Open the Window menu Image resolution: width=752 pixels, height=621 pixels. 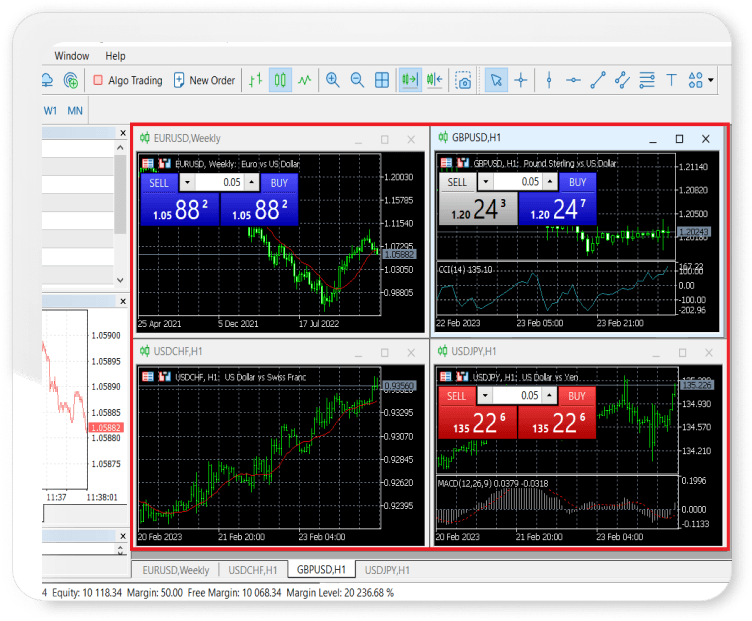coord(71,56)
